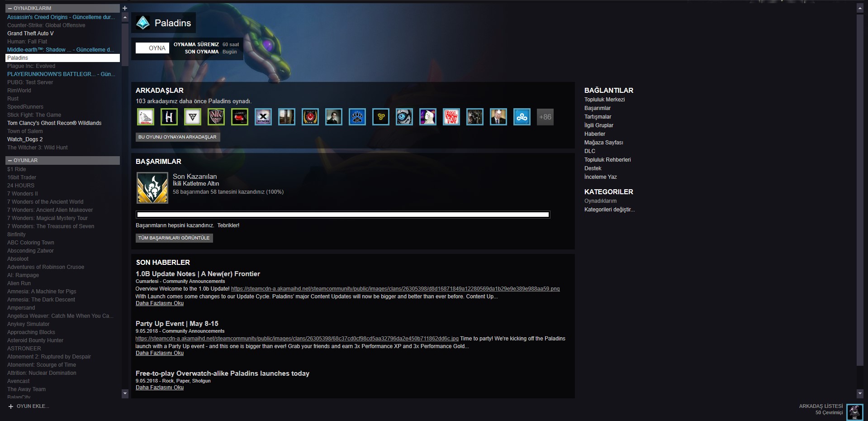This screenshot has width=868, height=421.
Task: Select PLAYERUNKNOWN'S BATTLEGROUNDS in library
Action: [x=62, y=74]
